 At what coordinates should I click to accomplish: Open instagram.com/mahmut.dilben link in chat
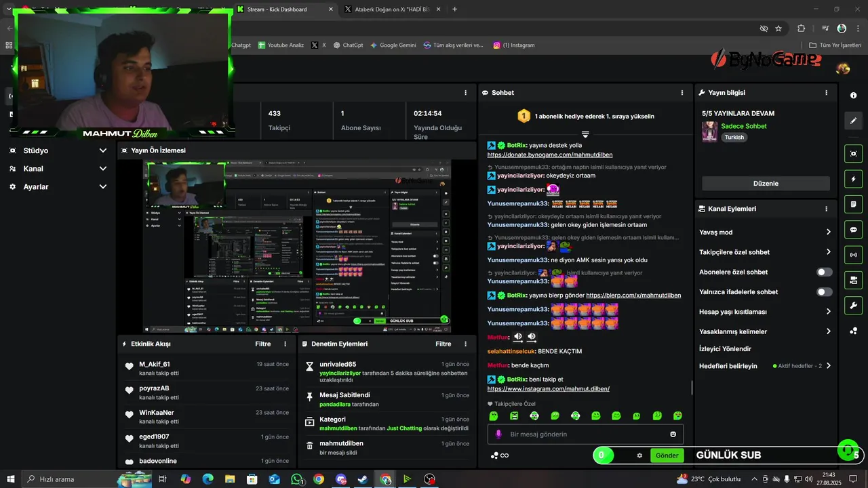point(548,389)
